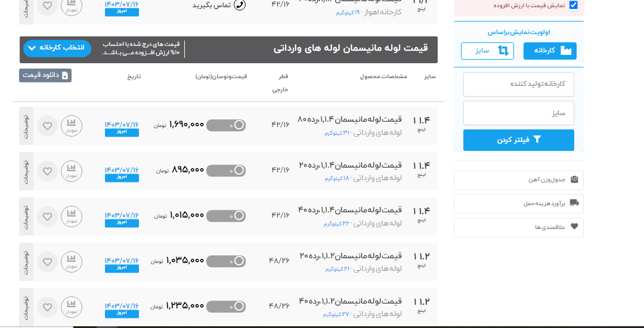Screen dimensions: 644x328
Task: Open shipping cost estimate (برآورد هزینه حمل)
Action: [518, 203]
